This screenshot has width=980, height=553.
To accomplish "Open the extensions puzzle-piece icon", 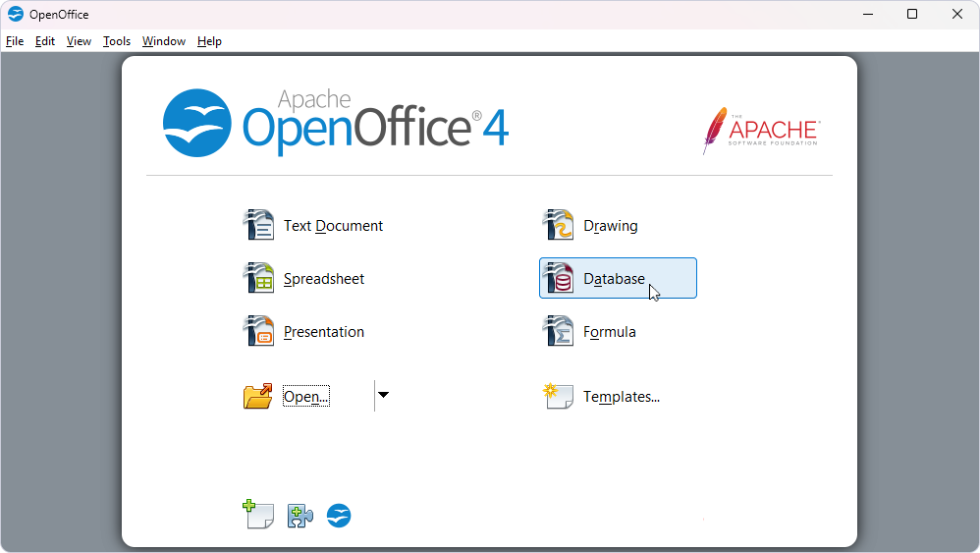I will click(x=300, y=516).
